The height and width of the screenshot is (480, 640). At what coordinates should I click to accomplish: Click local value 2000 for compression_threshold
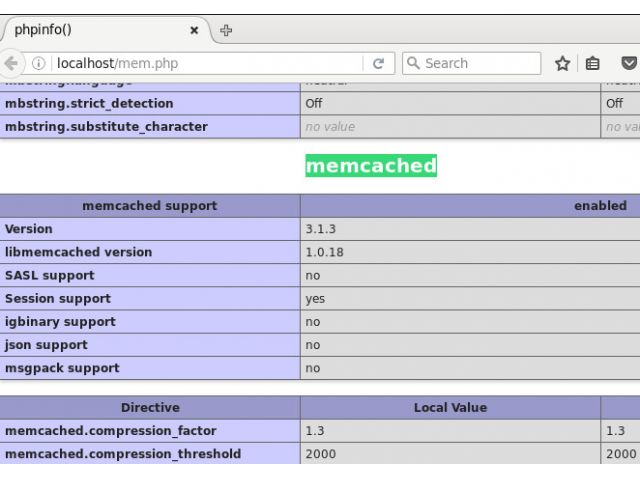click(x=320, y=454)
